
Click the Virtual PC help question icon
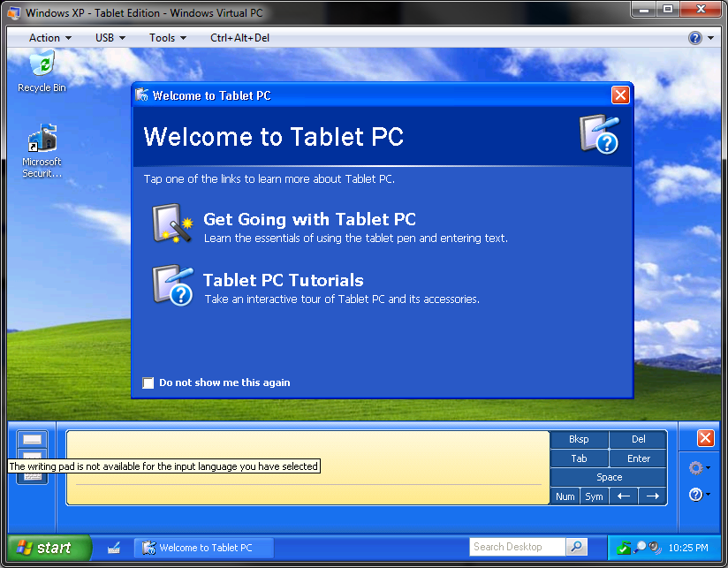(x=695, y=38)
